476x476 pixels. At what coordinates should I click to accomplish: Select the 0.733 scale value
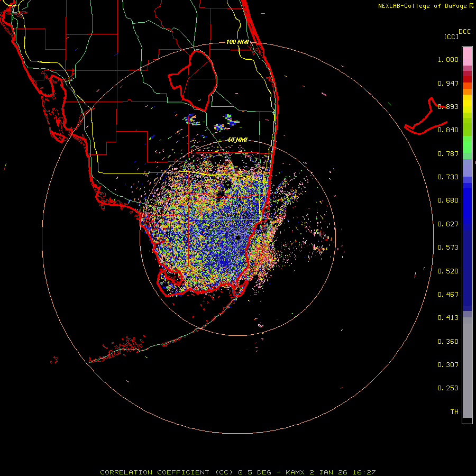click(x=448, y=177)
